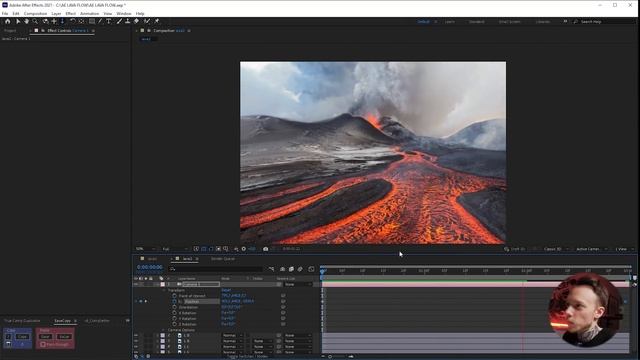Toggle the shy layers icon in timeline
The width and height of the screenshot is (640, 360).
pos(282,269)
